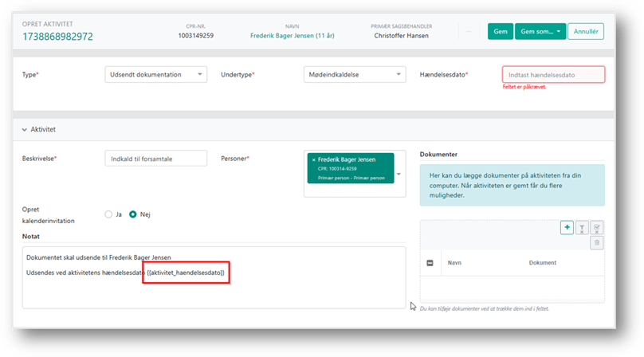Viewport: 644px width, 357px height.
Task: Click the Annullér button
Action: 586,32
